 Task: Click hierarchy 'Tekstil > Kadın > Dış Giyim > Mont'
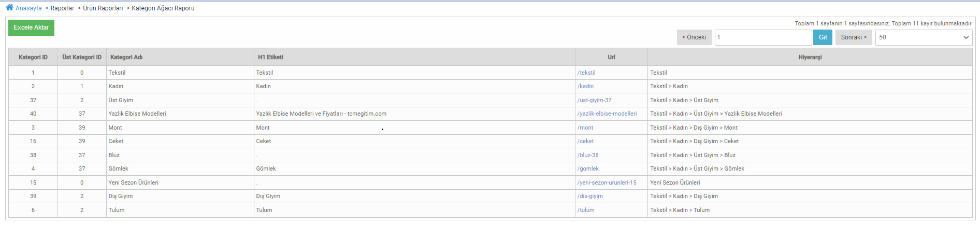click(694, 128)
